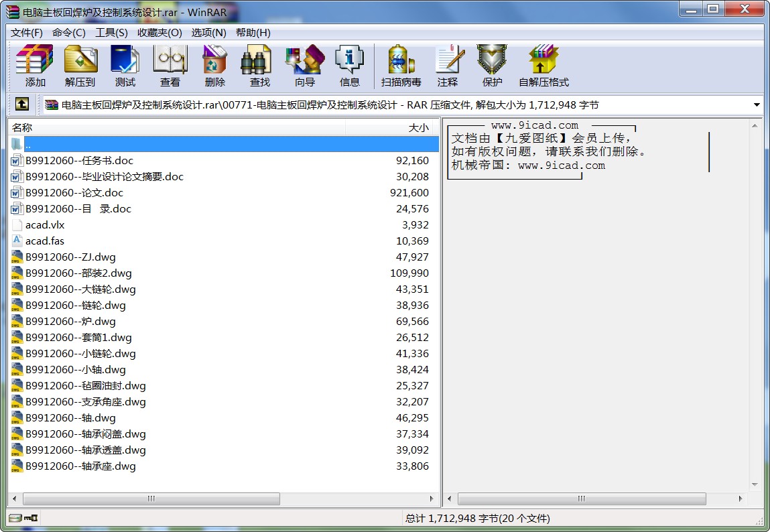Viewport: 770px width, 532px height.
Task: Click the key icon in status bar
Action: (x=31, y=518)
